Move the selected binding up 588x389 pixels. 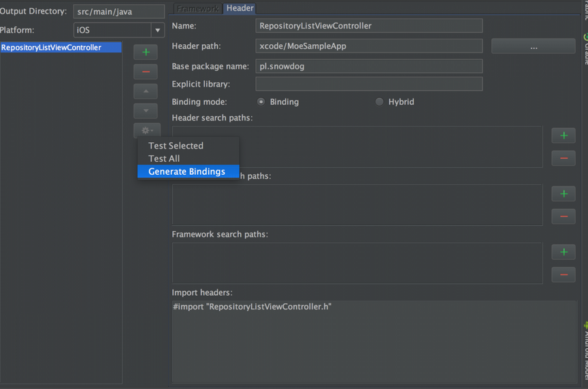146,91
